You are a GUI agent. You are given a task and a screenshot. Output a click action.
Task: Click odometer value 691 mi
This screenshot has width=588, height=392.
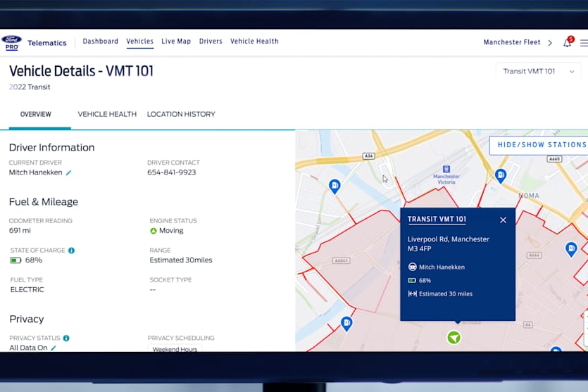click(x=20, y=230)
